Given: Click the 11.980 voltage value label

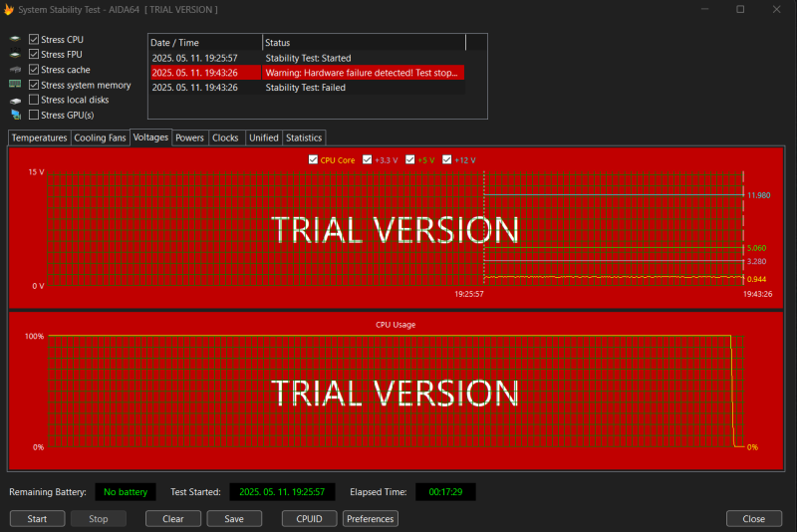Looking at the screenshot, I should pyautogui.click(x=759, y=195).
